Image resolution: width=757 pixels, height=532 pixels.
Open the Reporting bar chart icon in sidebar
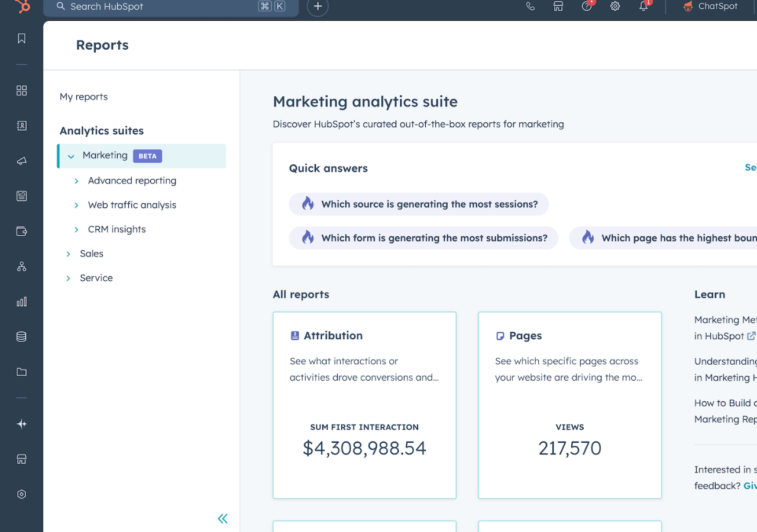[x=22, y=301]
